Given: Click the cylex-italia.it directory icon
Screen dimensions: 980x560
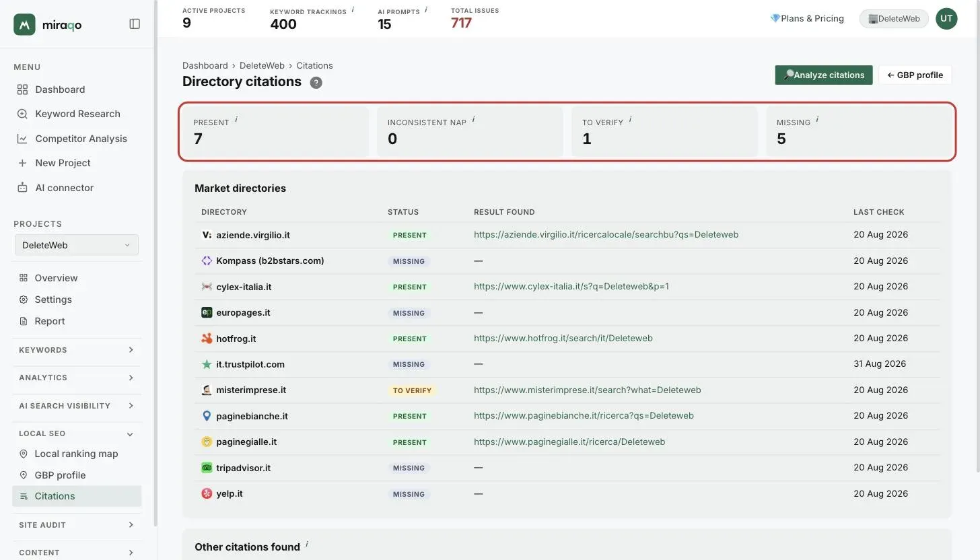Looking at the screenshot, I should pos(207,287).
